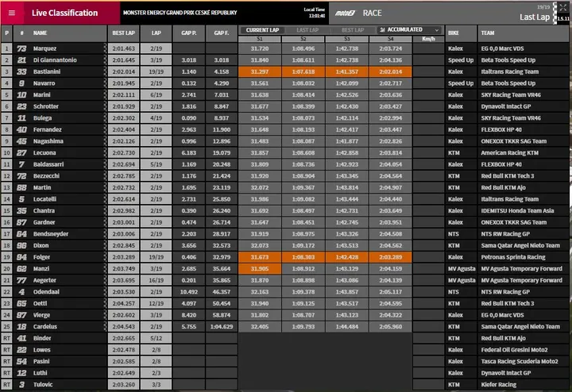
Task: Click the dotted grip handle on Lecuona's row
Action: click(x=105, y=153)
